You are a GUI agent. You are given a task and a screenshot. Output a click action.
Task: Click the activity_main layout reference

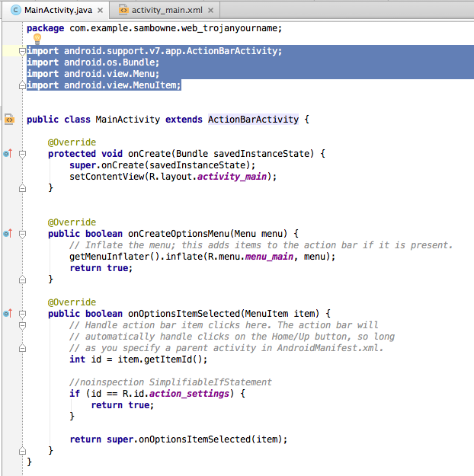click(x=232, y=177)
